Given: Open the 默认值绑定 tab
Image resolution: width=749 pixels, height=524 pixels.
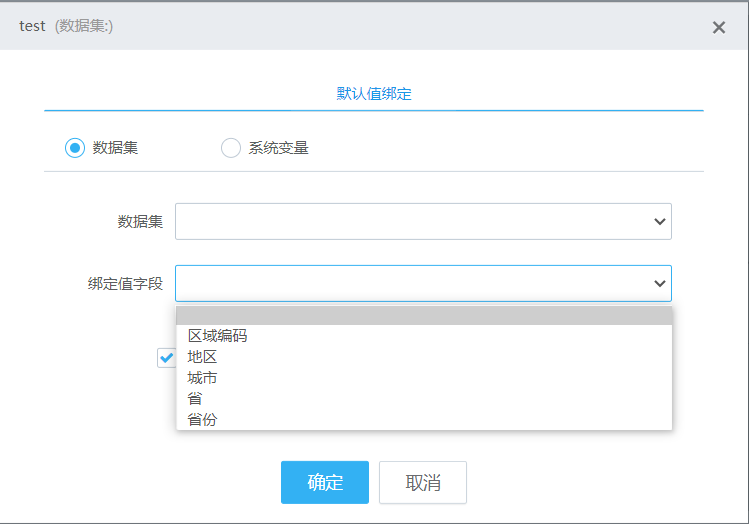Looking at the screenshot, I should (374, 94).
